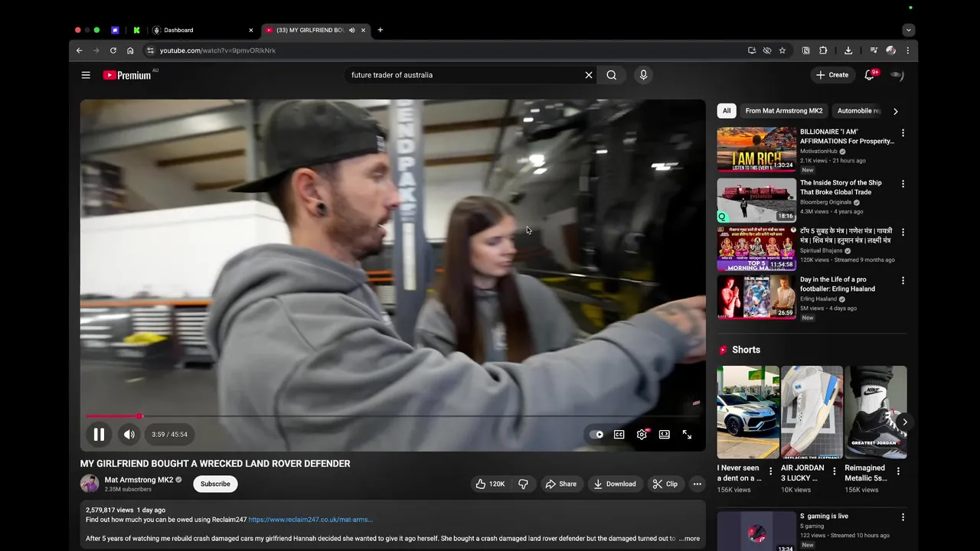Screen dimensions: 980x551
Task: Like the video (120K)
Action: click(x=489, y=484)
